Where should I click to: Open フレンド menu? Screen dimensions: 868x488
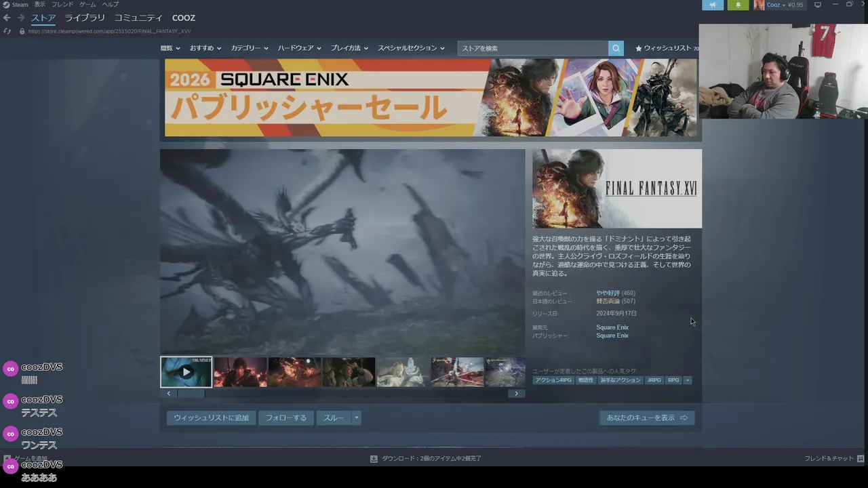(62, 5)
